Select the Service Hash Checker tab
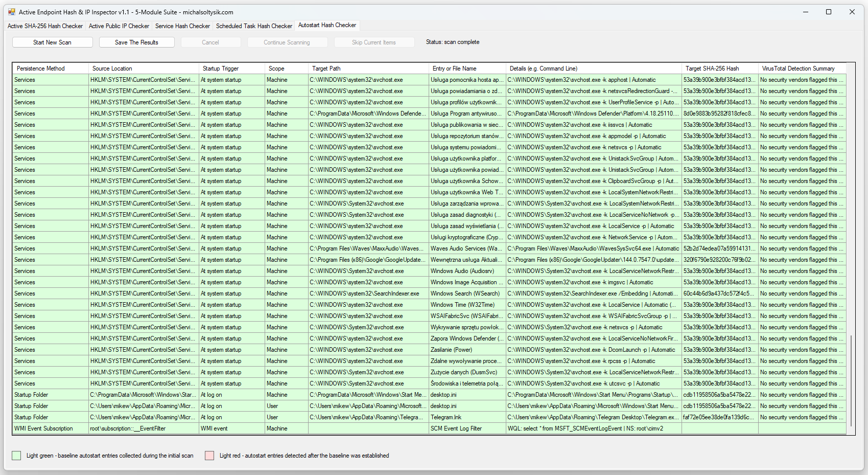The image size is (868, 475). coord(182,26)
